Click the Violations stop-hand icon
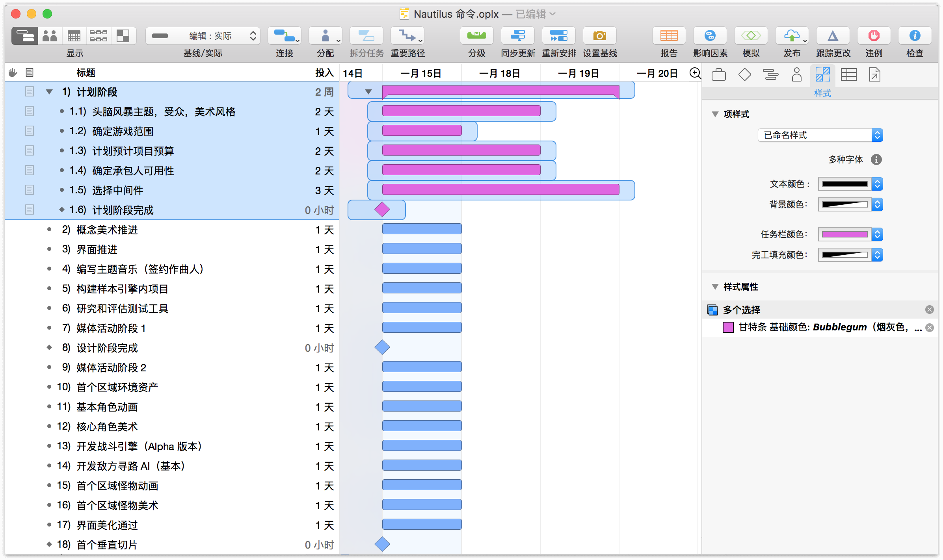Screen dimensions: 943x560 click(x=874, y=36)
